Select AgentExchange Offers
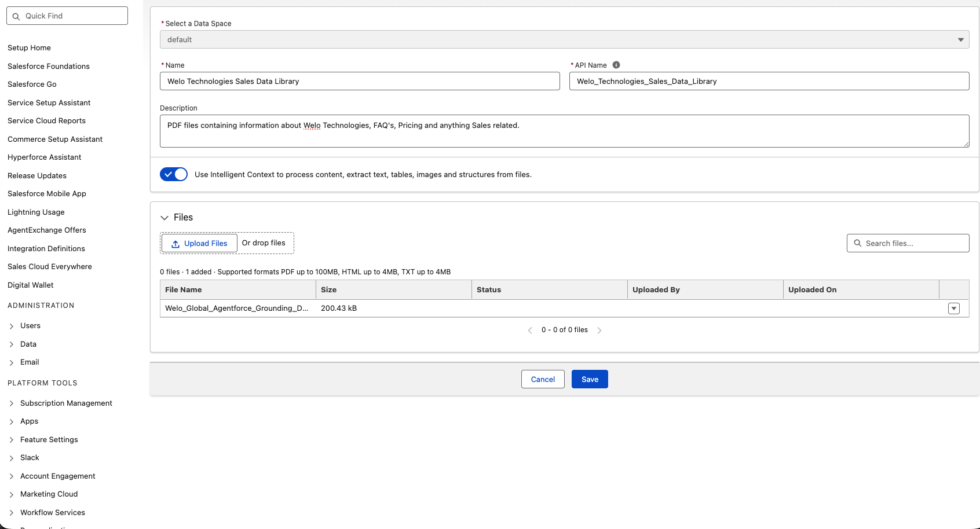This screenshot has height=529, width=980. coord(47,230)
